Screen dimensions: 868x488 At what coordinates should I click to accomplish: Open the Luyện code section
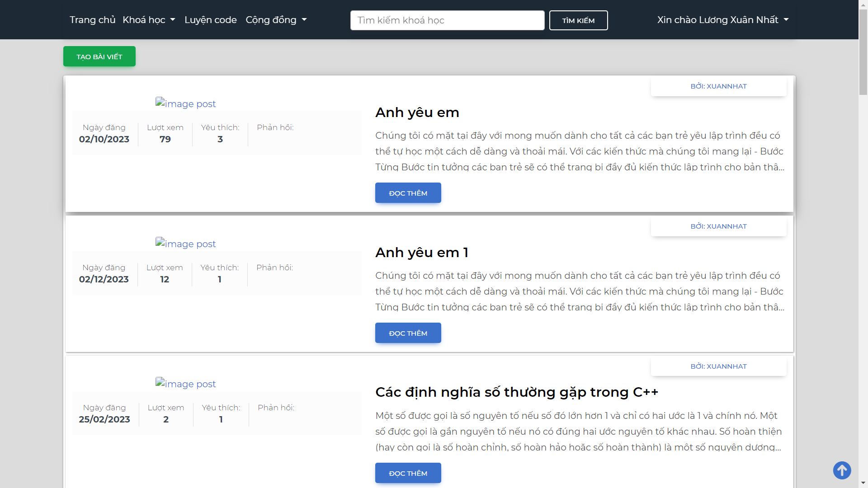pos(211,20)
